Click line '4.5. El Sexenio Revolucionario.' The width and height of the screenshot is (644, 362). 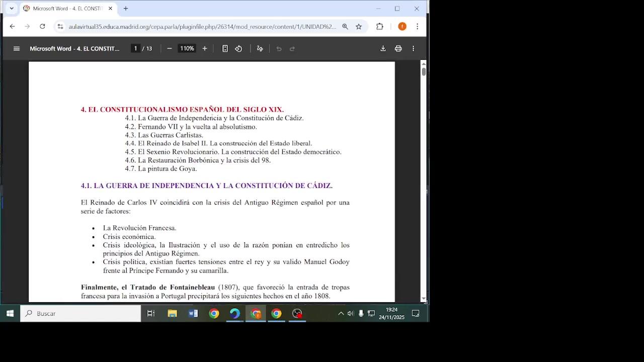[x=172, y=152]
